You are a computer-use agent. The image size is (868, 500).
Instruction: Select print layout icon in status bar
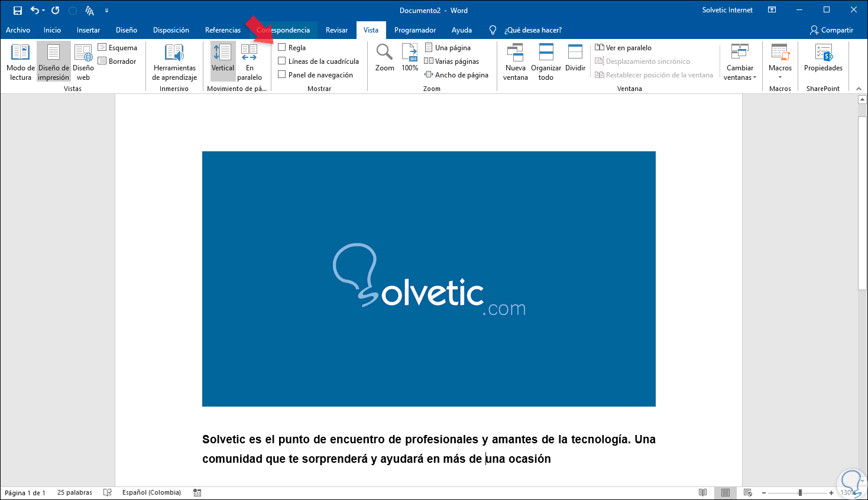point(726,492)
